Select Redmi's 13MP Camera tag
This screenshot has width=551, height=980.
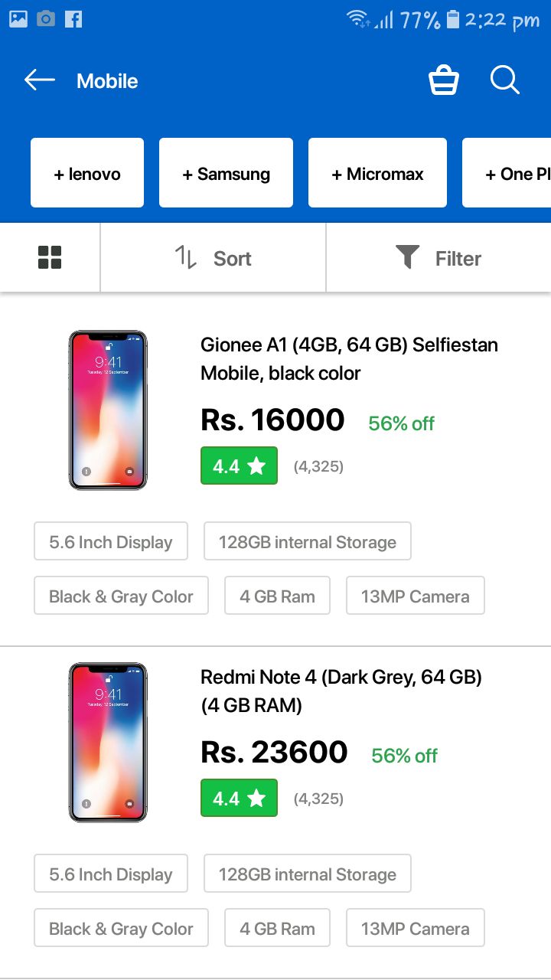coord(415,929)
